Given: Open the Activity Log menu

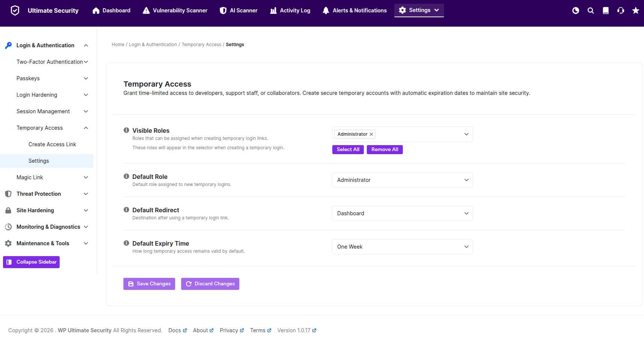Looking at the screenshot, I should [290, 10].
